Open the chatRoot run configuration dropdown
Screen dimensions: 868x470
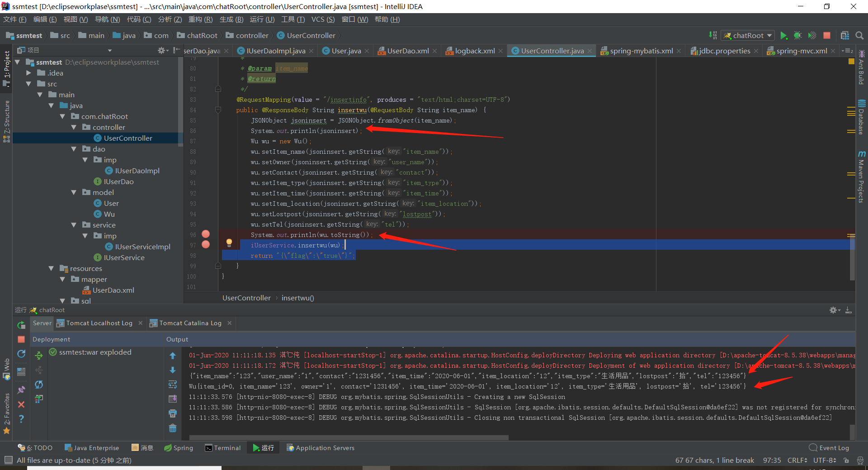748,35
